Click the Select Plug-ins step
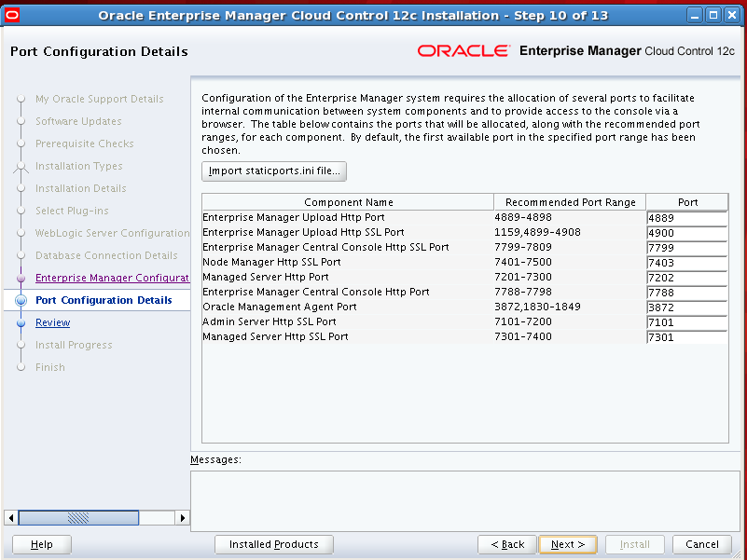This screenshot has height=560, width=747. pos(72,211)
